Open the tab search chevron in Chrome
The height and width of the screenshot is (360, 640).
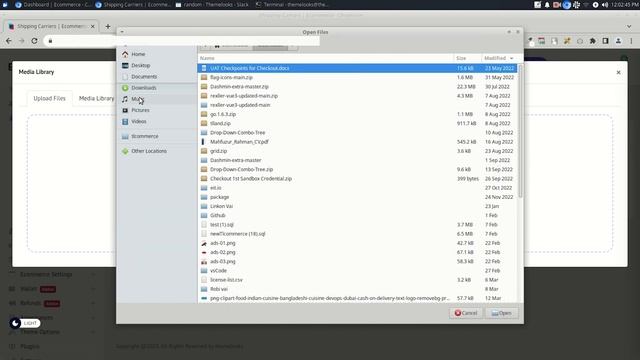[x=629, y=26]
